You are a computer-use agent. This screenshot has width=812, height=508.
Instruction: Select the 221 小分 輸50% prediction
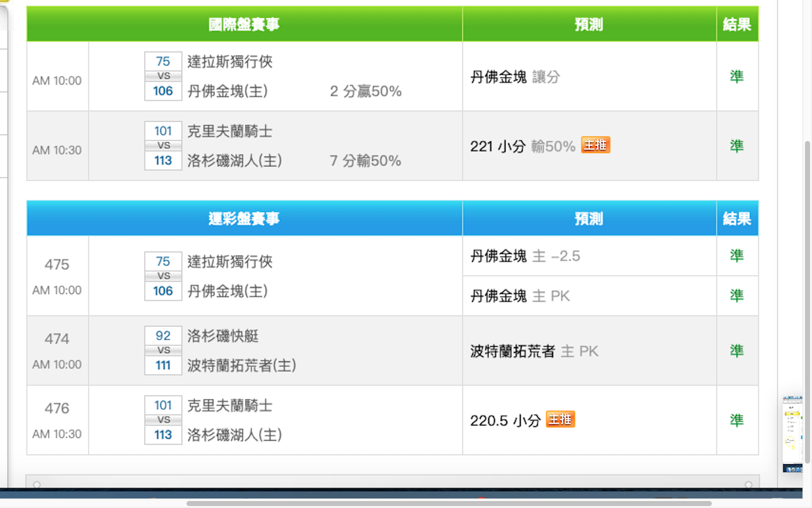523,146
